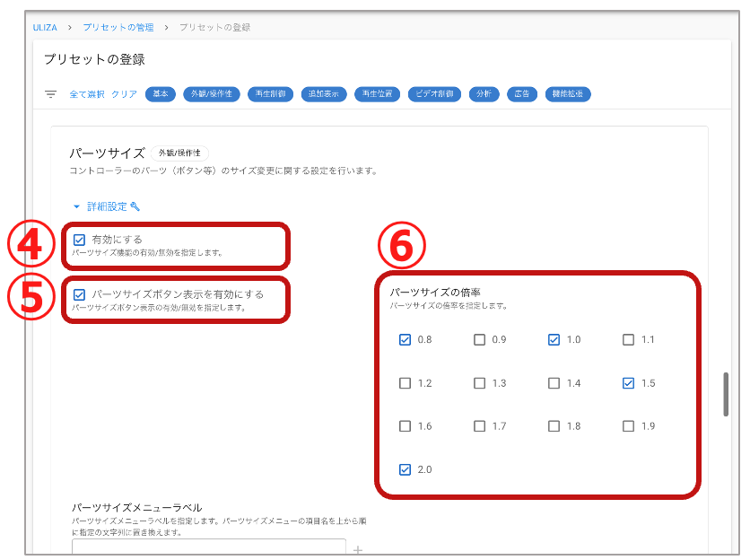750x560 pixels.
Task: Enable the 0.9 size ratio
Action: (x=479, y=339)
